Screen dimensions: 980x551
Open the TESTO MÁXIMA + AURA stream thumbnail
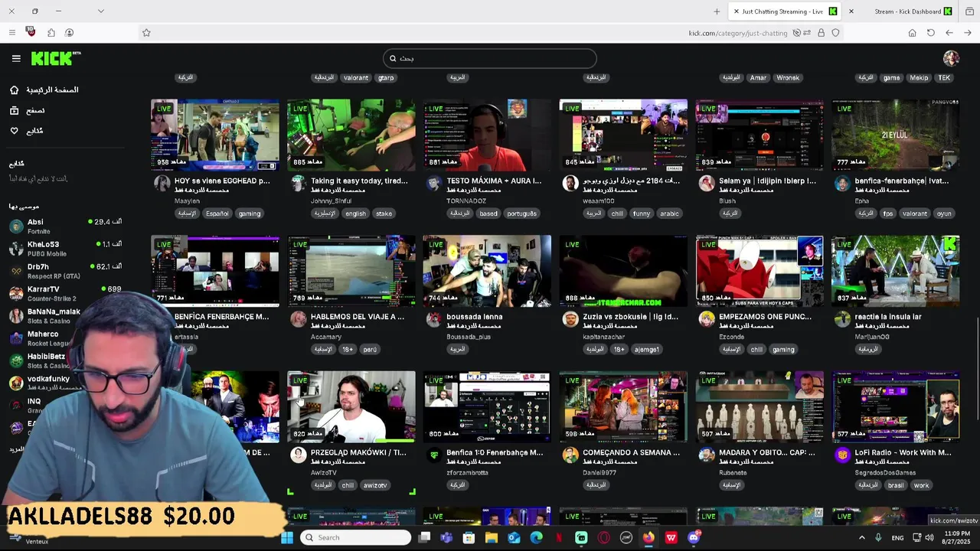[x=487, y=135]
